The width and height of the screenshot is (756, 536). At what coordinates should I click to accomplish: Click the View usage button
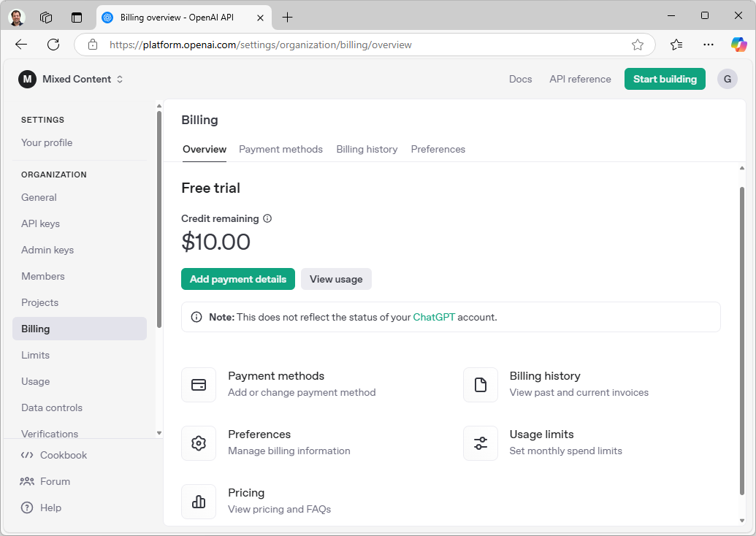(x=336, y=279)
